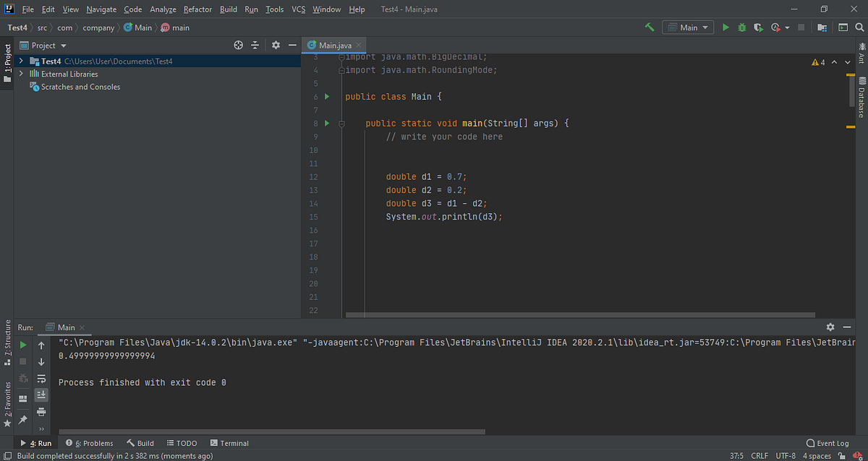Open the Refactor menu

(x=197, y=9)
